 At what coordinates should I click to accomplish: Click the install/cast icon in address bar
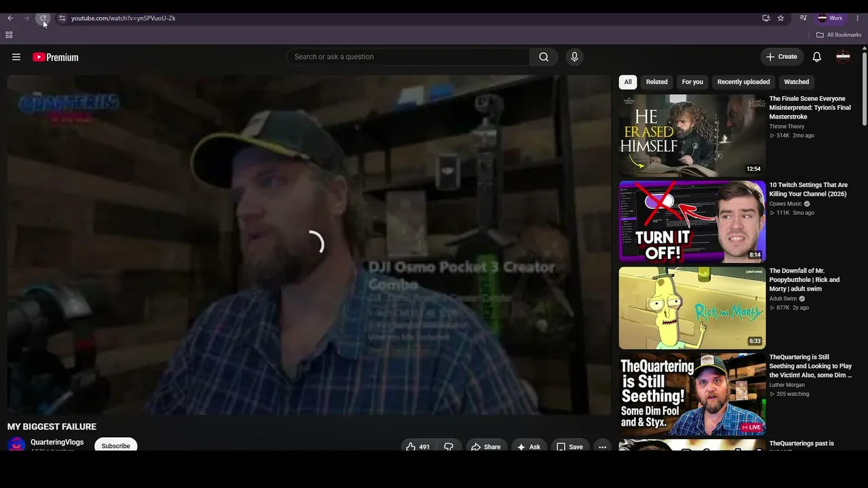pos(766,18)
